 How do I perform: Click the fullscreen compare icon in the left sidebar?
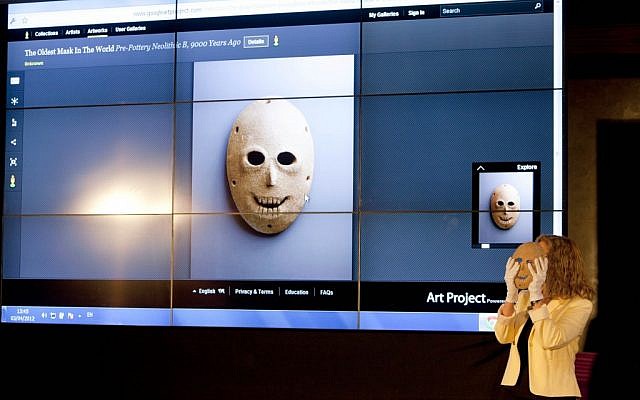click(x=13, y=162)
